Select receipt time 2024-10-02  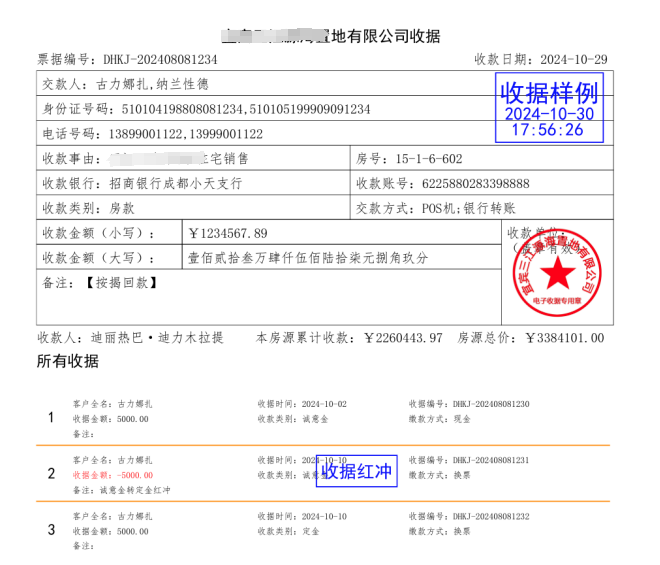click(324, 404)
